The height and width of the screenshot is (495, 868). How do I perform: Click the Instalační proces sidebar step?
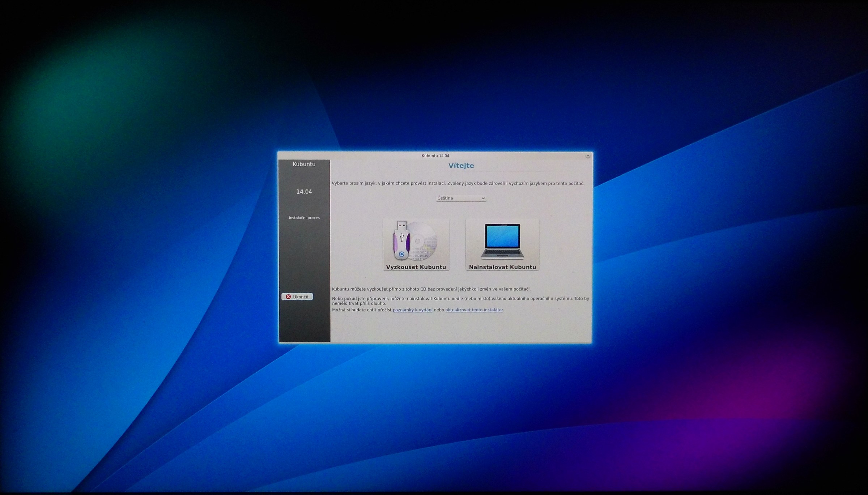click(x=304, y=218)
